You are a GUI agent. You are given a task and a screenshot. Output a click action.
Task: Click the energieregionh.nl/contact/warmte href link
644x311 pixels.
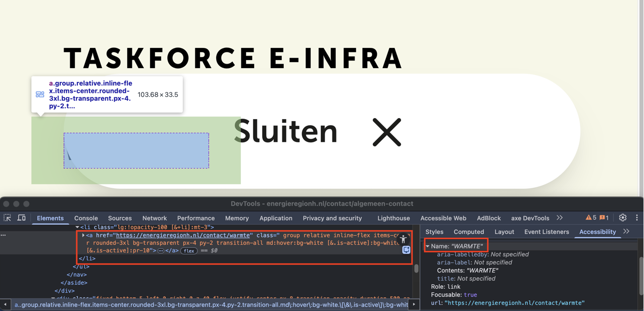(x=183, y=235)
